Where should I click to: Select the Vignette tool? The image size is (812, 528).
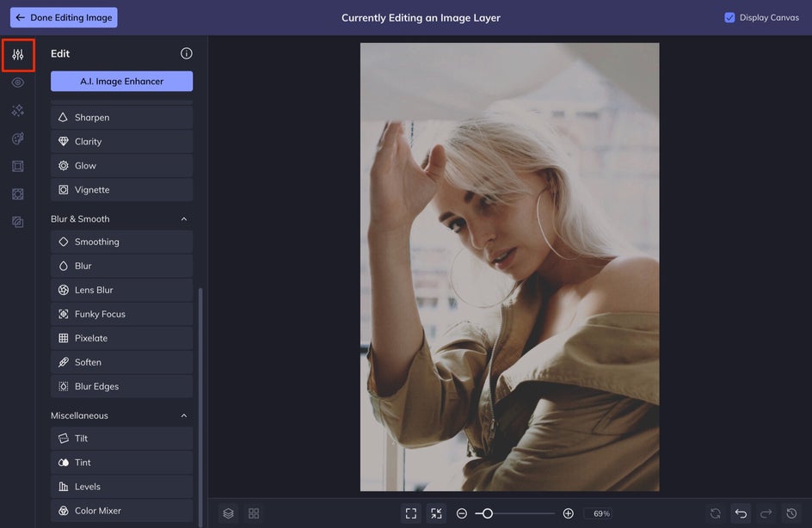point(121,189)
